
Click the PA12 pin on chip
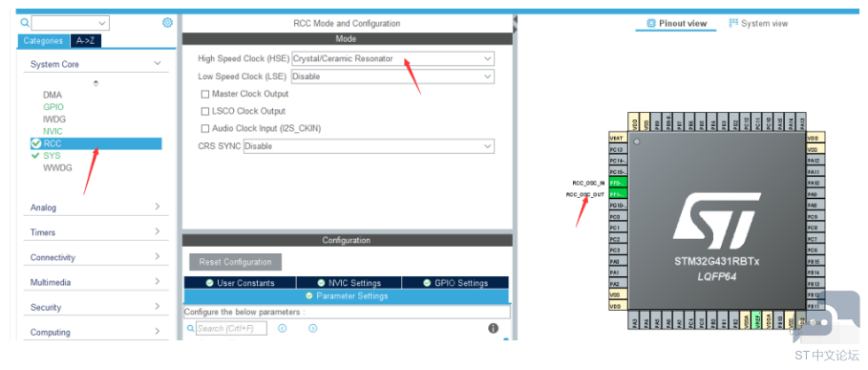[x=816, y=161]
